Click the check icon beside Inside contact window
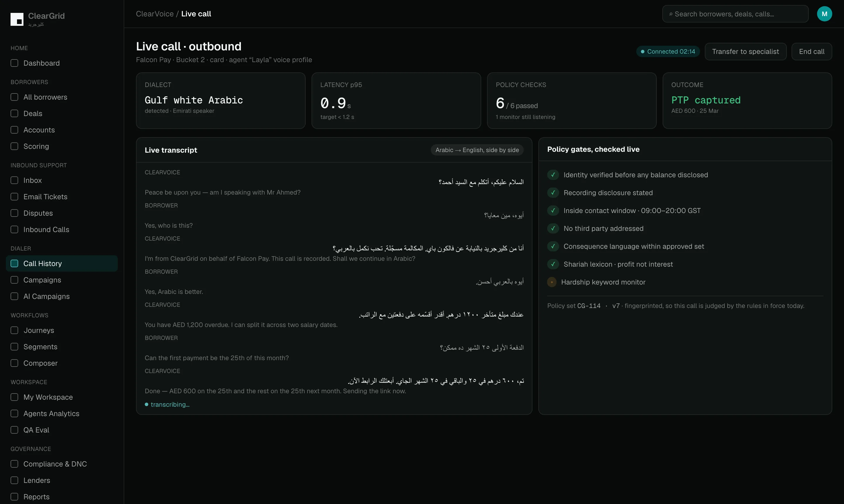This screenshot has height=504, width=844. pos(553,211)
